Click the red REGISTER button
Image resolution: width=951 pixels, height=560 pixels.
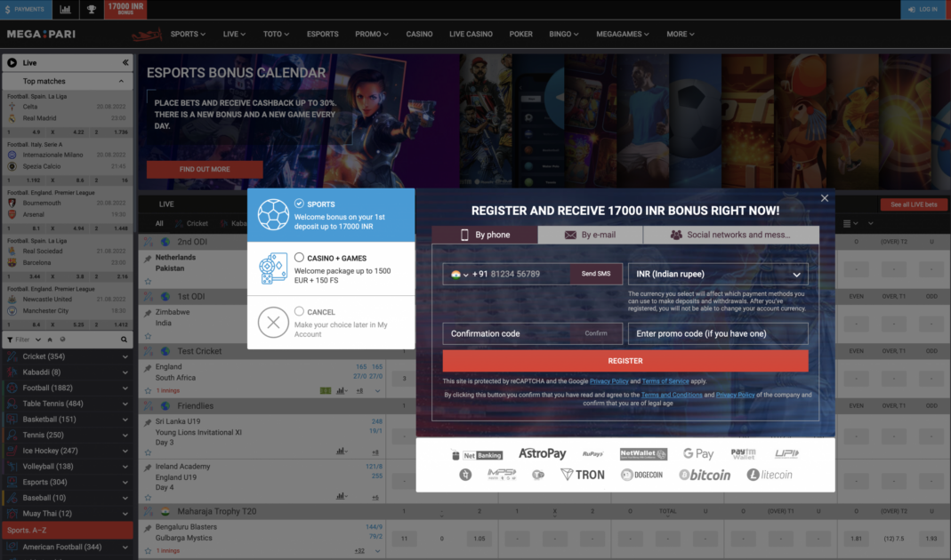pyautogui.click(x=625, y=361)
